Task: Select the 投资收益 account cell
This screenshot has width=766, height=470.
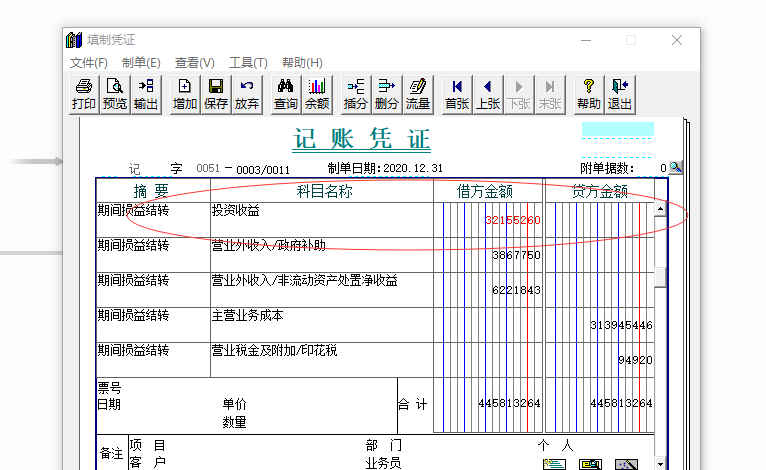Action: coord(322,220)
